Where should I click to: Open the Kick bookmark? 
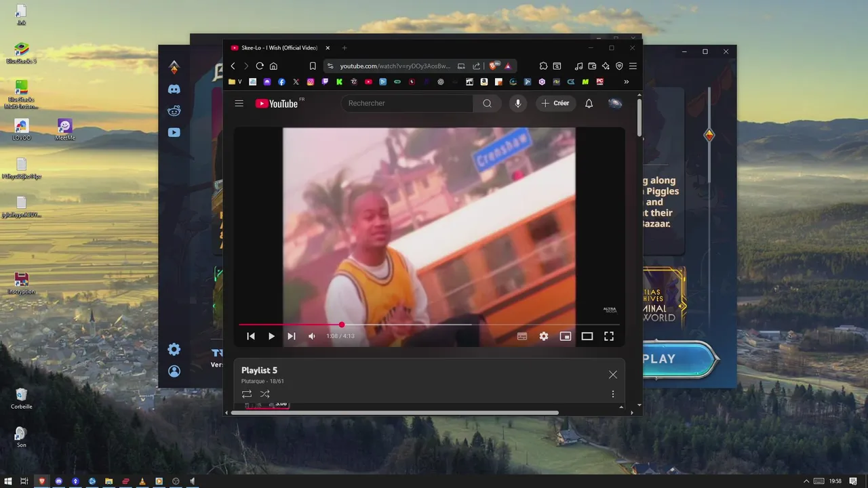[x=340, y=81]
